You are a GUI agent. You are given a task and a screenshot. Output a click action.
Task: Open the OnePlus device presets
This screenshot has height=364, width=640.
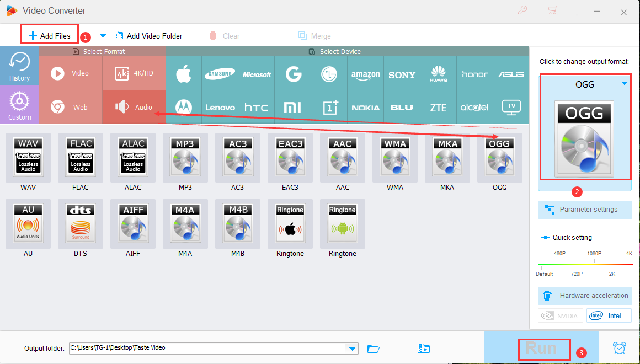point(329,108)
